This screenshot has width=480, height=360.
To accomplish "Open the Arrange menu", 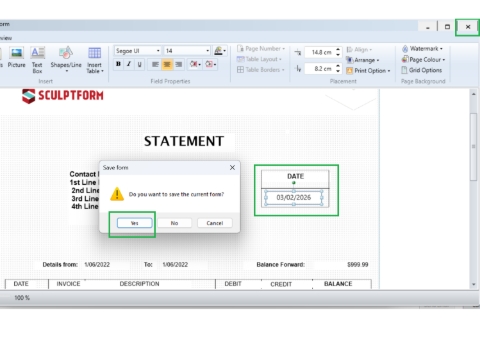I will coord(363,60).
